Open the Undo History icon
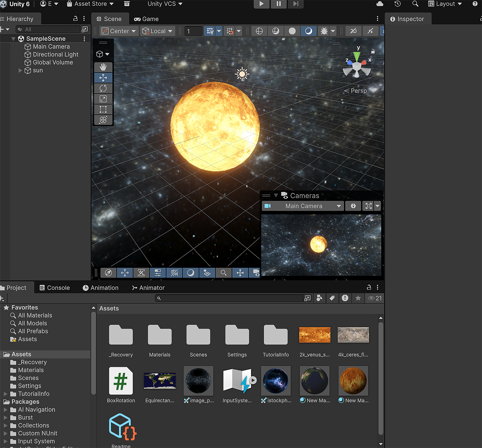 click(397, 4)
